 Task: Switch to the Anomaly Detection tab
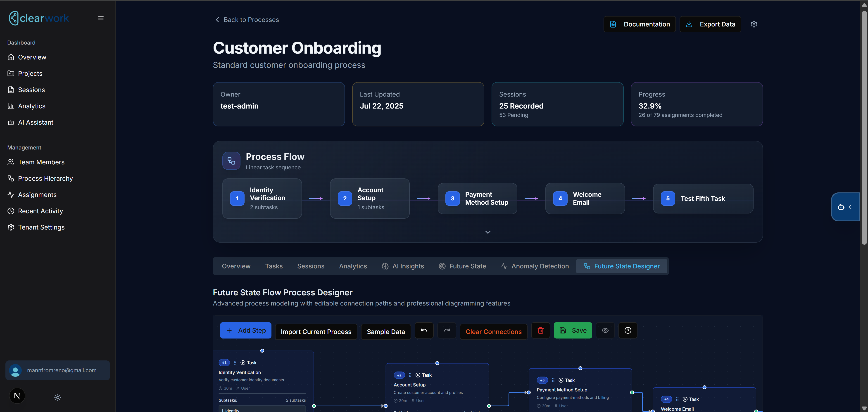click(x=535, y=266)
